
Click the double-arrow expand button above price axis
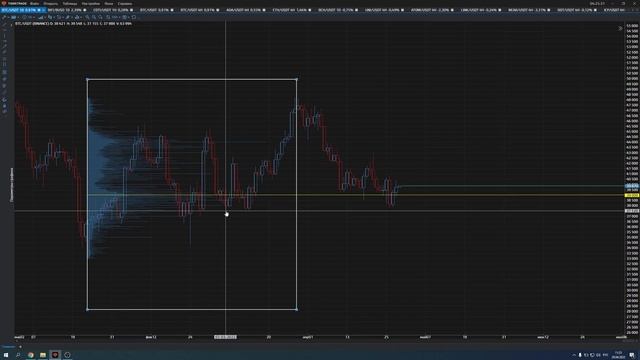click(x=620, y=28)
